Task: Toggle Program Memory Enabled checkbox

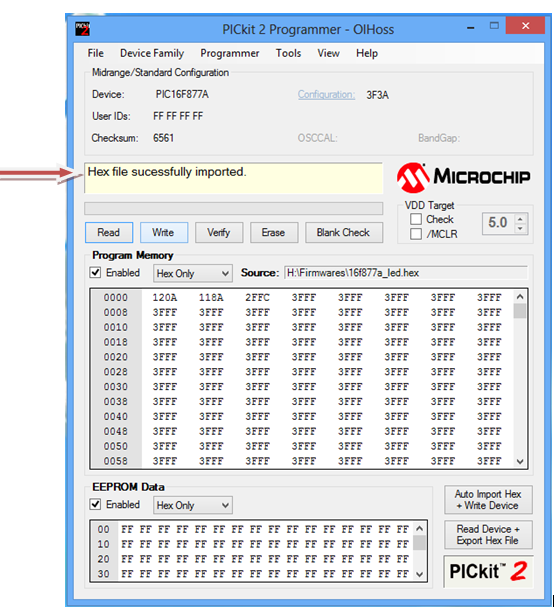Action: (95, 273)
